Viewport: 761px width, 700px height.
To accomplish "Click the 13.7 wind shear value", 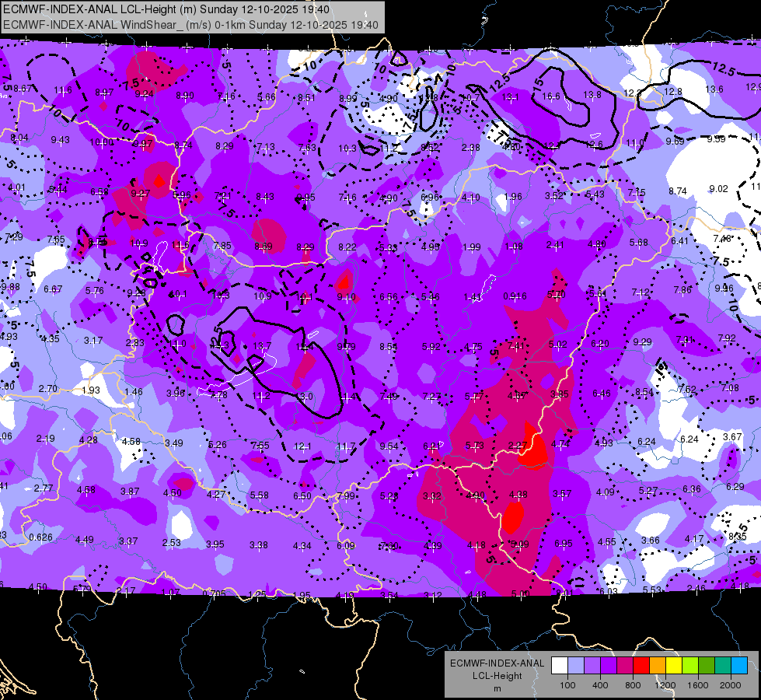I will click(262, 345).
